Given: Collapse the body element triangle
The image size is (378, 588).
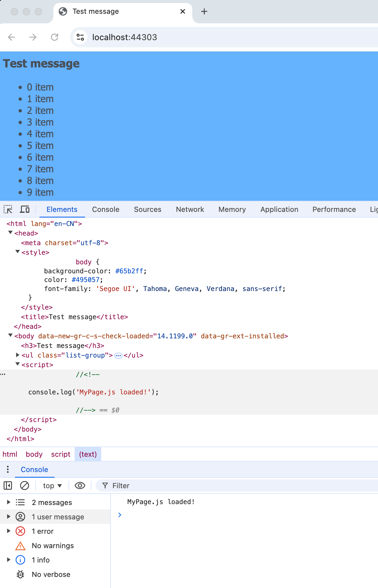Looking at the screenshot, I should coord(10,336).
